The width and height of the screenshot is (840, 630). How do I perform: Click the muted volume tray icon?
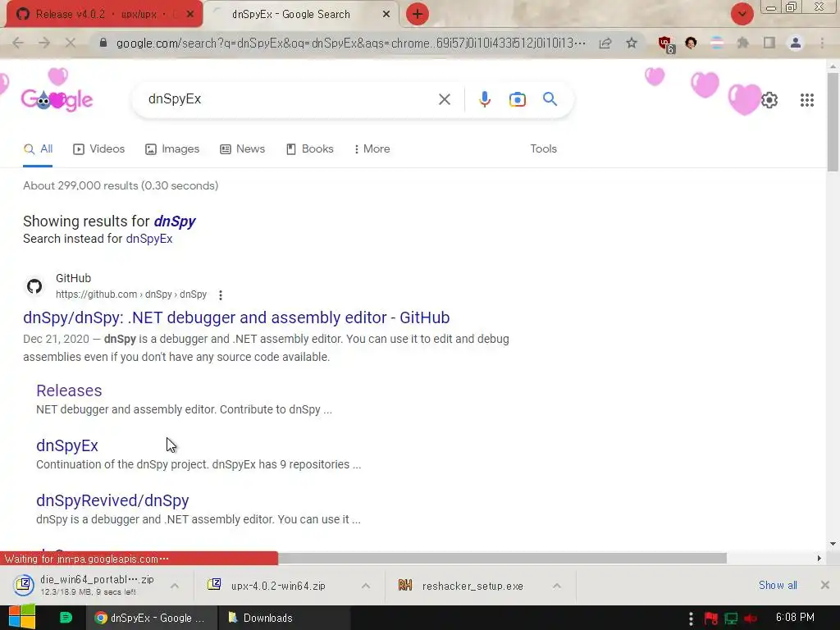click(750, 619)
